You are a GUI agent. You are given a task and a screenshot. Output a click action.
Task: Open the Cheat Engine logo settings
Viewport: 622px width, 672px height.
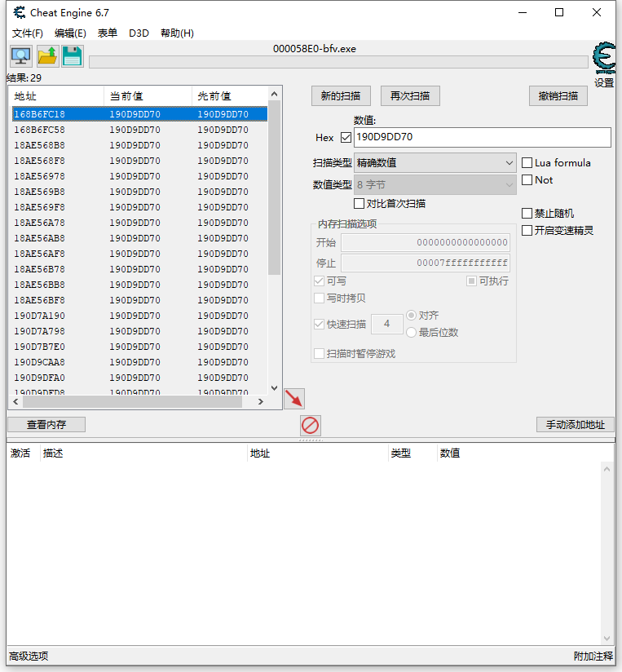(604, 58)
